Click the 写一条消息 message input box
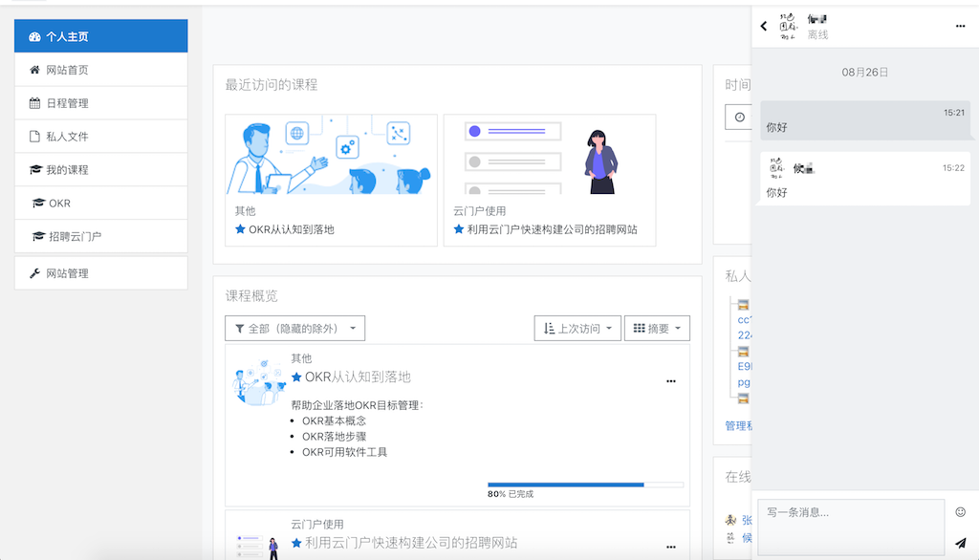Screen dimensions: 979x560 (x=851, y=527)
